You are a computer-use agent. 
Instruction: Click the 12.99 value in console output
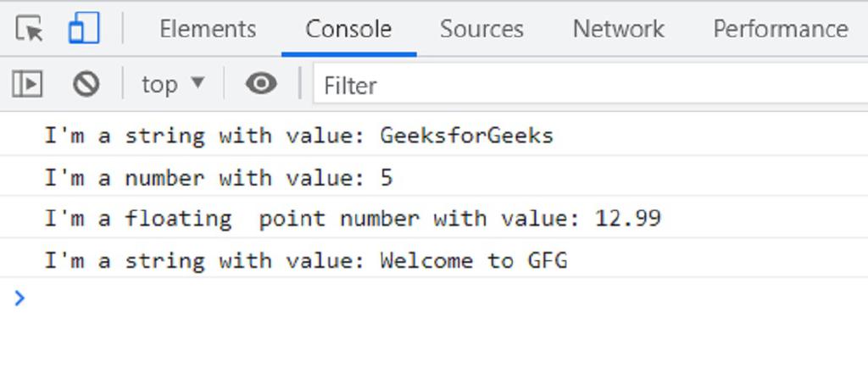click(x=627, y=219)
